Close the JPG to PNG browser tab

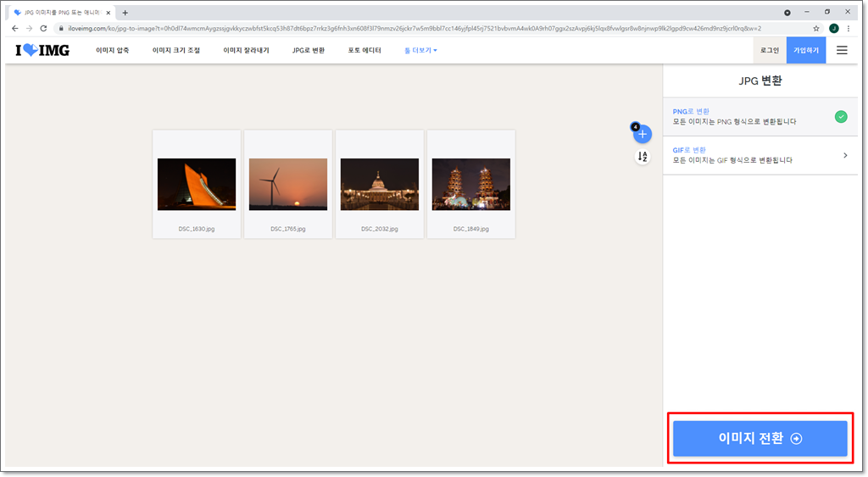pos(108,12)
